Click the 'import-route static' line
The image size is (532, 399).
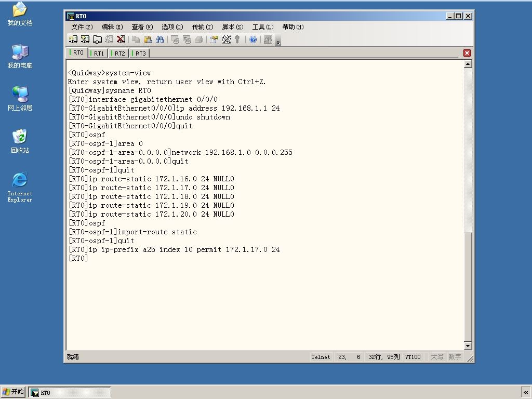(x=132, y=232)
